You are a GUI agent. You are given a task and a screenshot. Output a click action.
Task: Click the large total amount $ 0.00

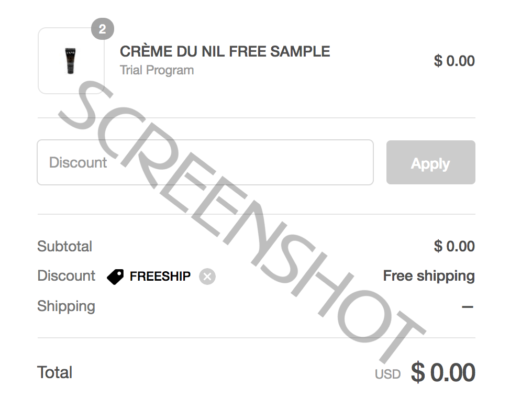coord(443,372)
